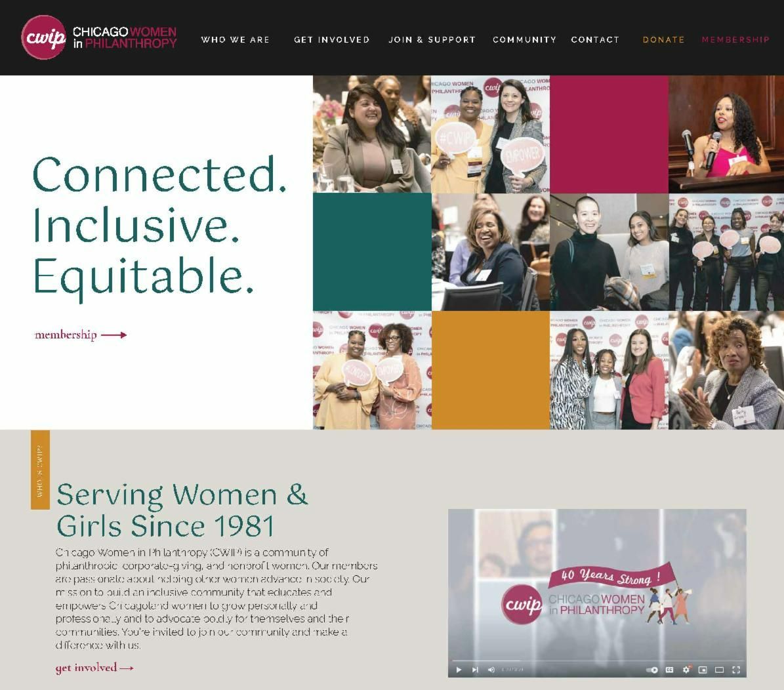
Task: Skip to next video
Action: pos(475,670)
